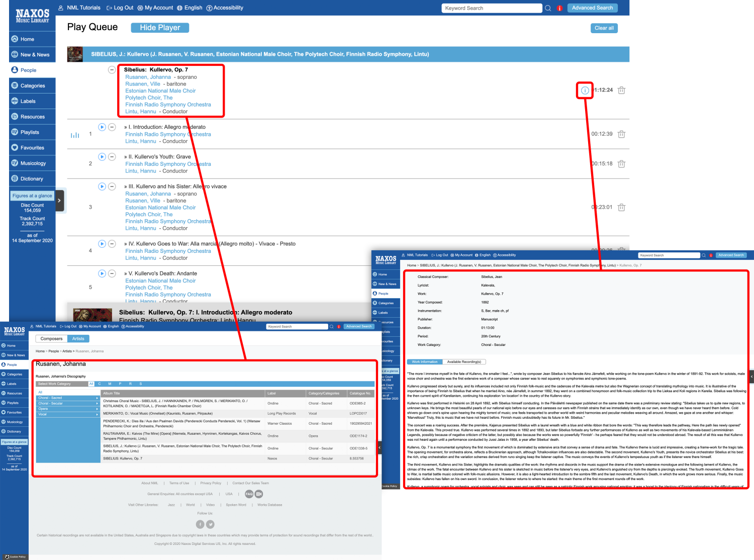
Task: Remove track II. Kullervo's Youth with trash icon
Action: 621,164
